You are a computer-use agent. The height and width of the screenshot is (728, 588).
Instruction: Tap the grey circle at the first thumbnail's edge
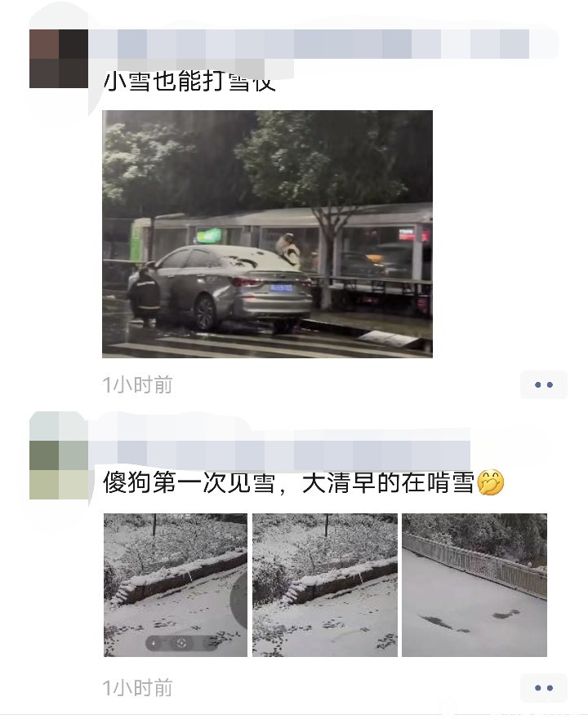pos(239,601)
